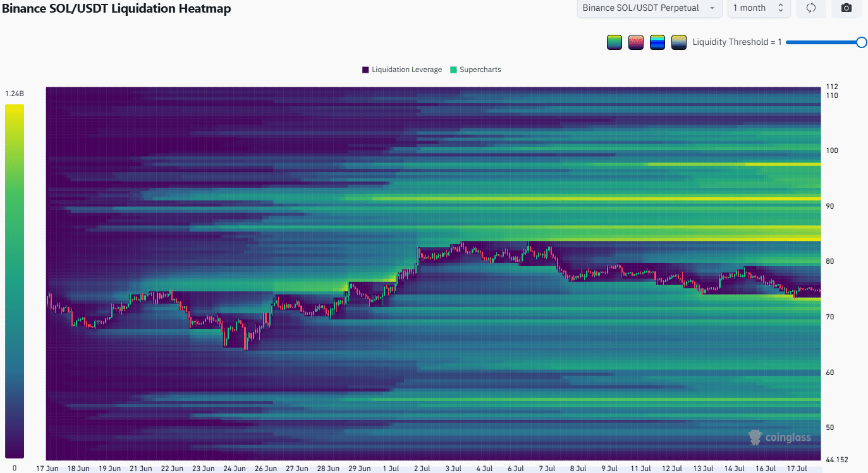
Task: Click the refresh chart icon
Action: coord(812,8)
